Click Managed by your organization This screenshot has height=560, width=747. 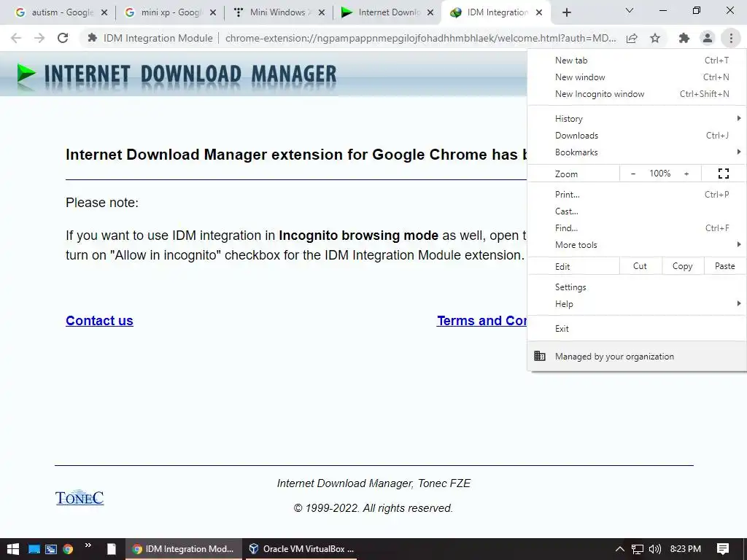tap(637, 356)
